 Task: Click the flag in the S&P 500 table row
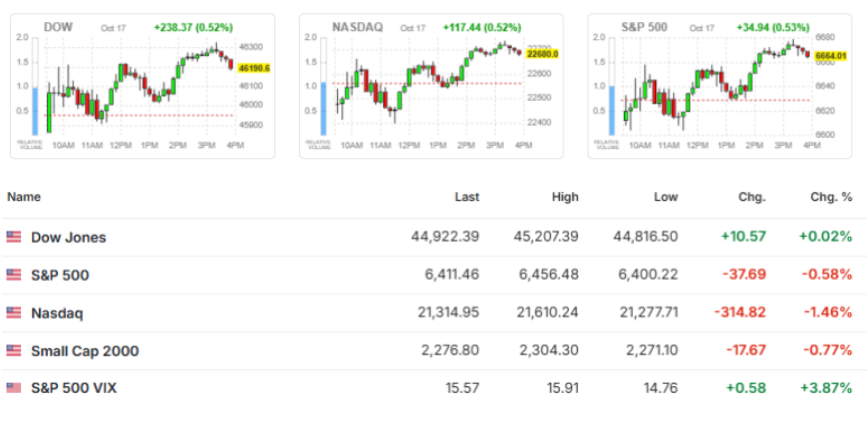pos(14,275)
